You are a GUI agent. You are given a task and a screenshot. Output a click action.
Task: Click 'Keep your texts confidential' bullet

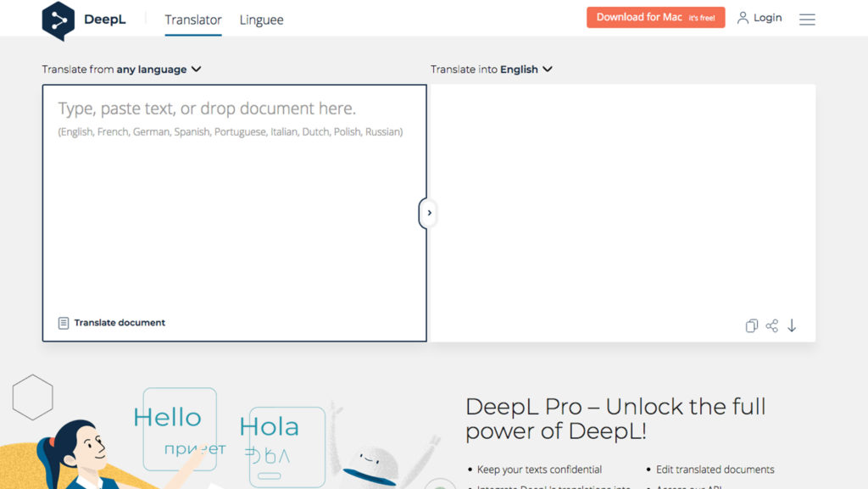point(539,470)
